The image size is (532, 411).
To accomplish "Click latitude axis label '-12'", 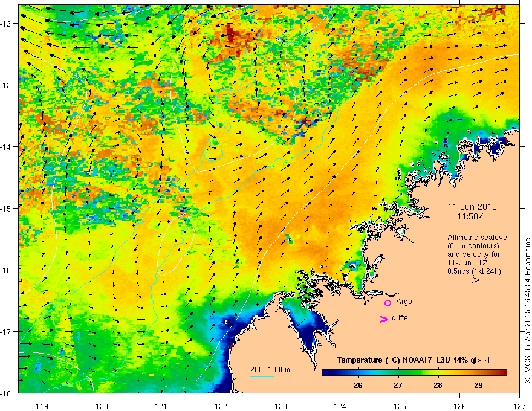I will coord(6,24).
